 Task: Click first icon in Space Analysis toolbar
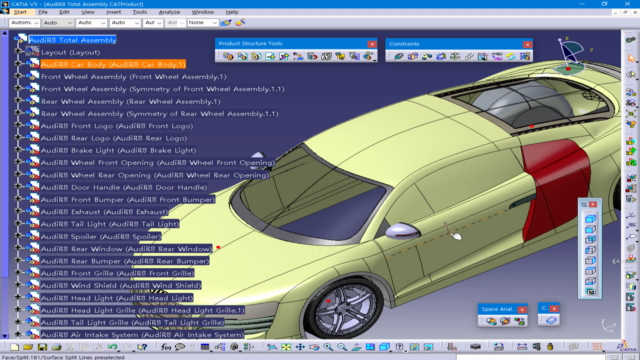491,321
